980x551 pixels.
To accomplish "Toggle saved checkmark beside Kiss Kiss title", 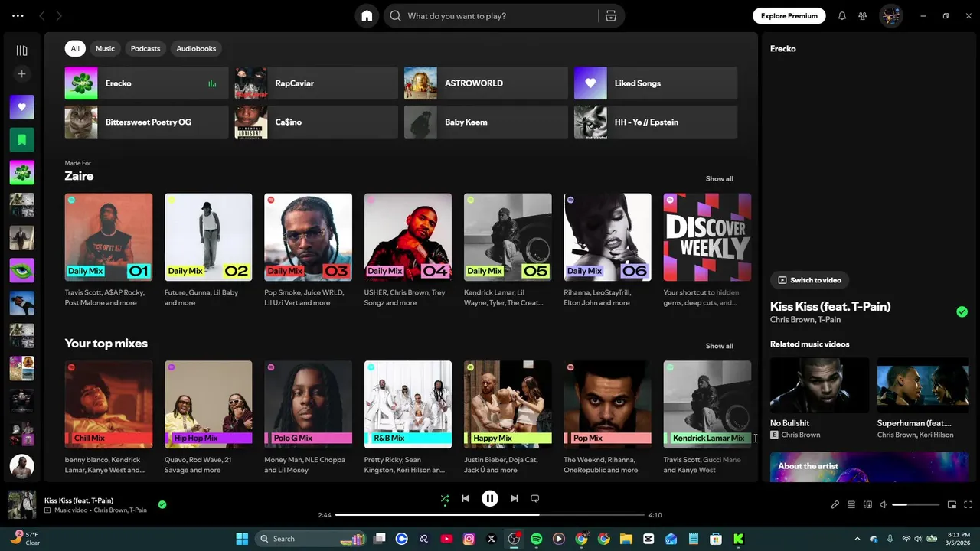I will 962,311.
